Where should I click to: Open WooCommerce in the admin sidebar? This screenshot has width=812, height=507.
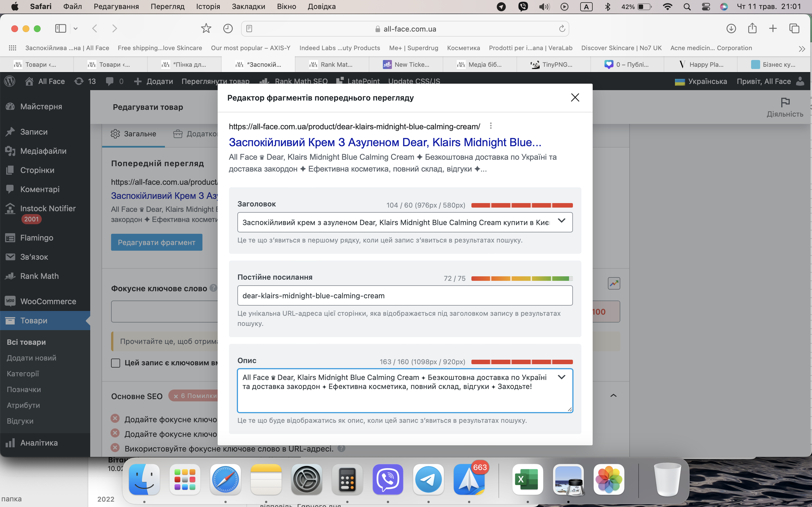(48, 301)
